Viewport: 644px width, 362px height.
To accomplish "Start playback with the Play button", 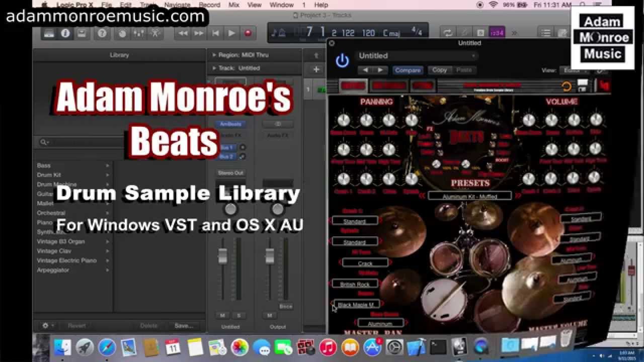I will (231, 33).
